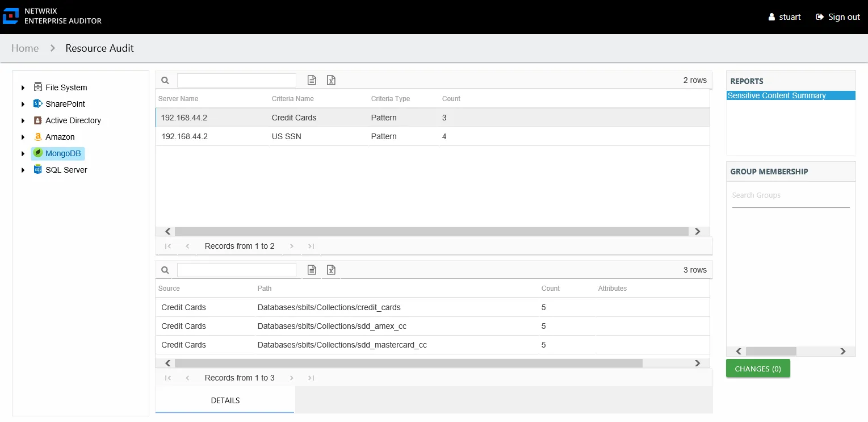Go to next page of lower table

(x=292, y=378)
